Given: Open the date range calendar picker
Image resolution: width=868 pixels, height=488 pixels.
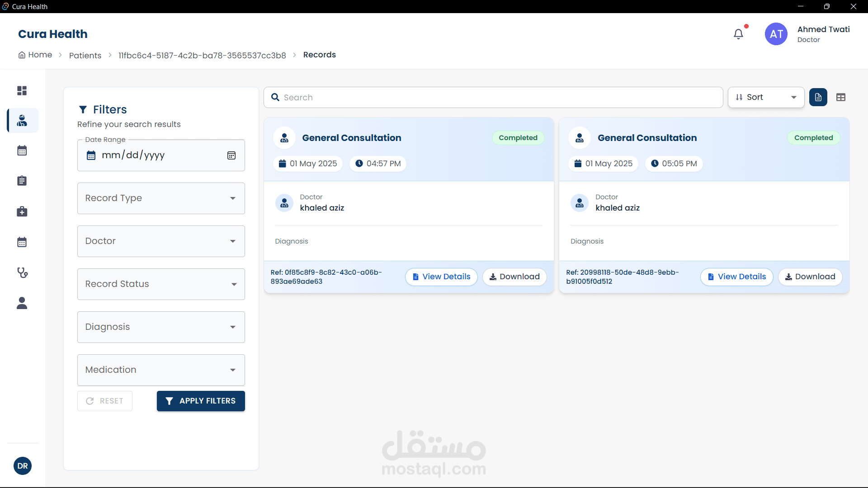Looking at the screenshot, I should (x=231, y=155).
